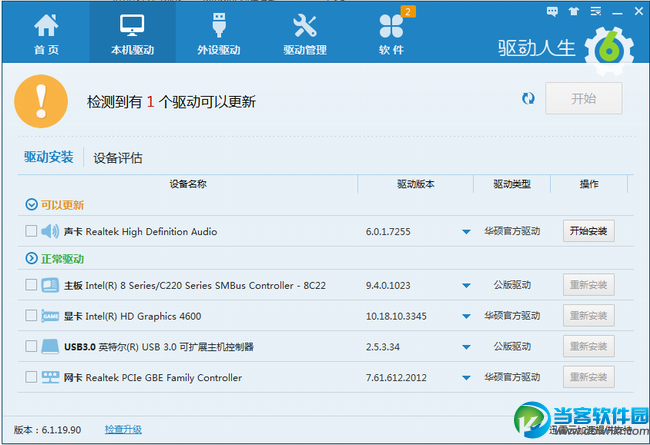Screen dimensions: 650x445
Task: Switch to 设备评估 sub-tab
Action: coord(118,158)
